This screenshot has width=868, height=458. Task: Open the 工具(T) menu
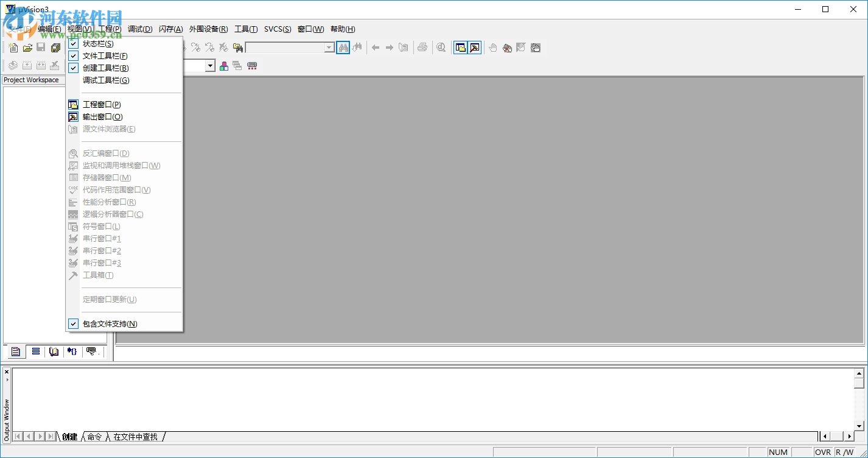pyautogui.click(x=246, y=29)
